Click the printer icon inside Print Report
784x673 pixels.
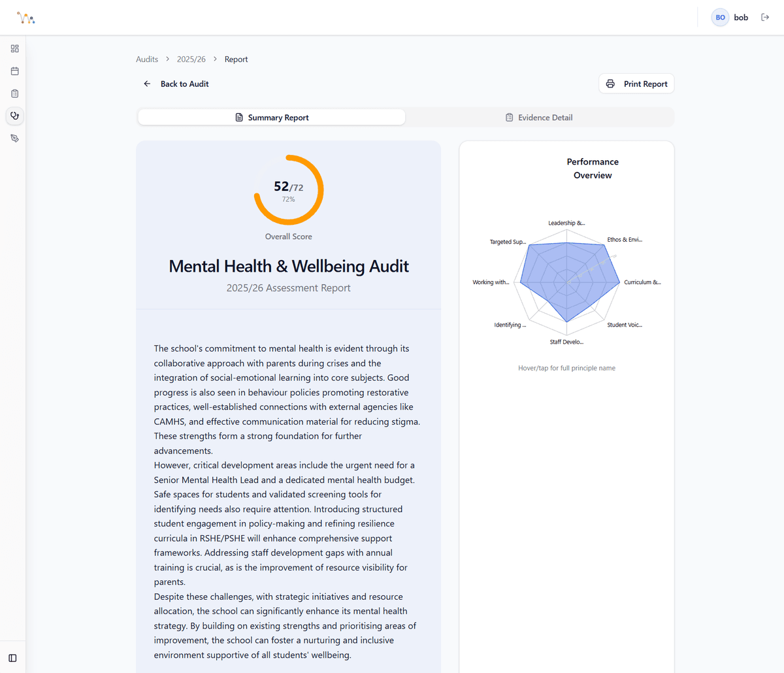point(610,84)
